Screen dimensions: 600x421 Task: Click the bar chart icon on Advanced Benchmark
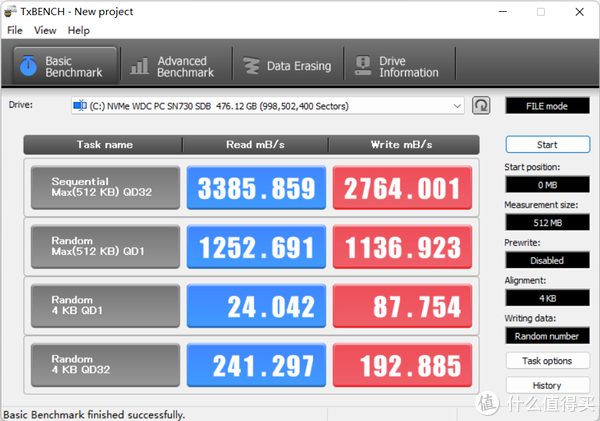coord(139,66)
